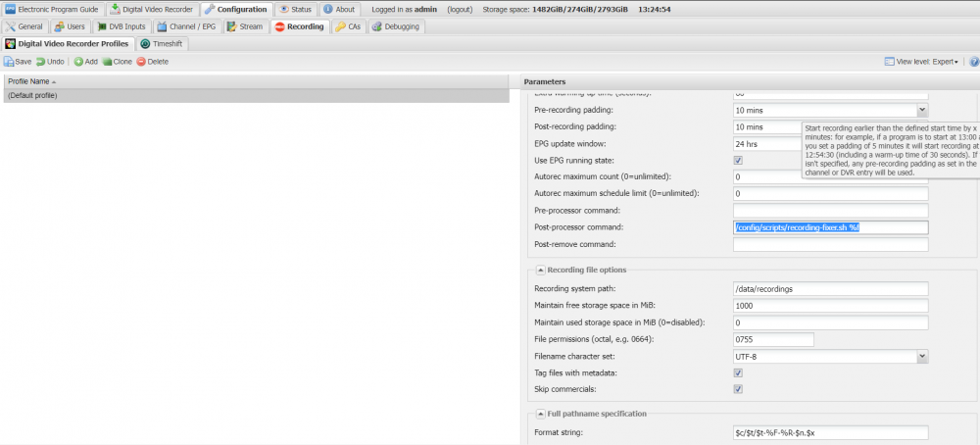
Task: Open the General configuration tab
Action: point(24,26)
